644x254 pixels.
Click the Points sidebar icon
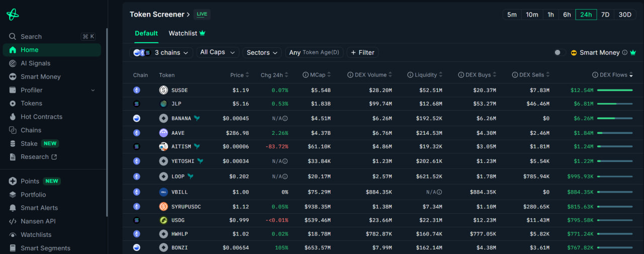[12, 181]
